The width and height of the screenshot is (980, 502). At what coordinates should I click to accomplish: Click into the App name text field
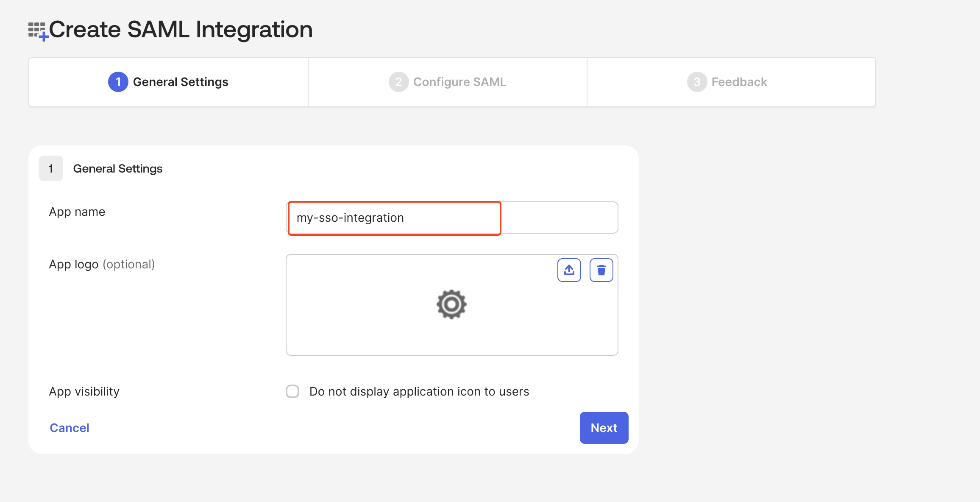coord(452,218)
